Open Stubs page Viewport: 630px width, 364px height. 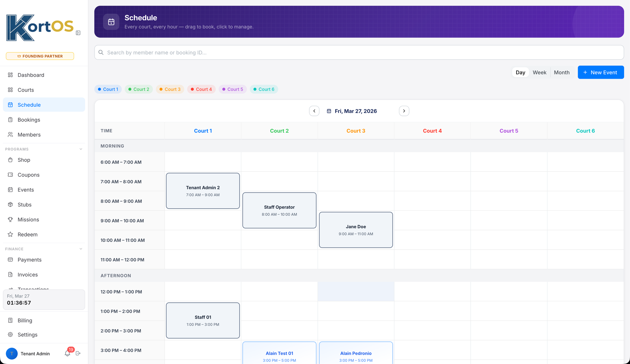pos(44,205)
